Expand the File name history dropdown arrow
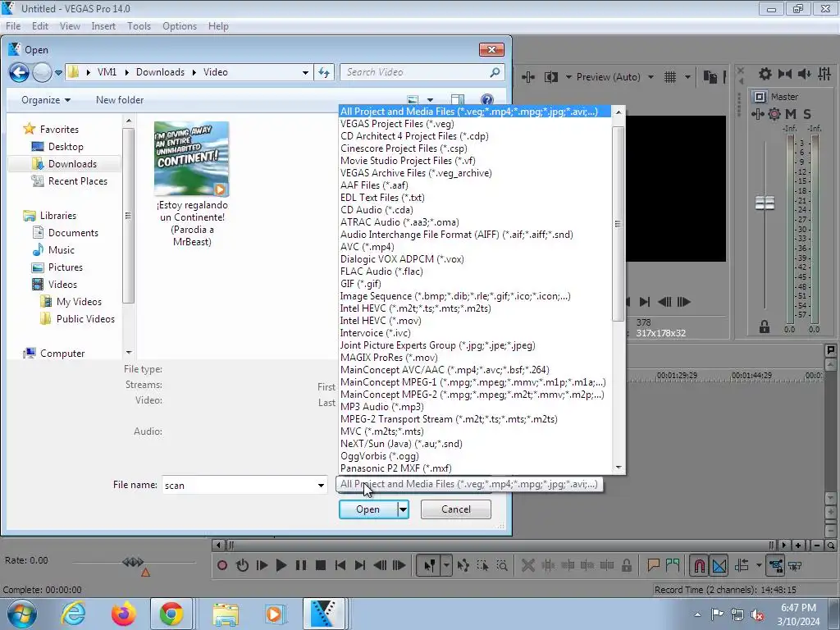Screen dimensions: 840x630 click(x=321, y=486)
